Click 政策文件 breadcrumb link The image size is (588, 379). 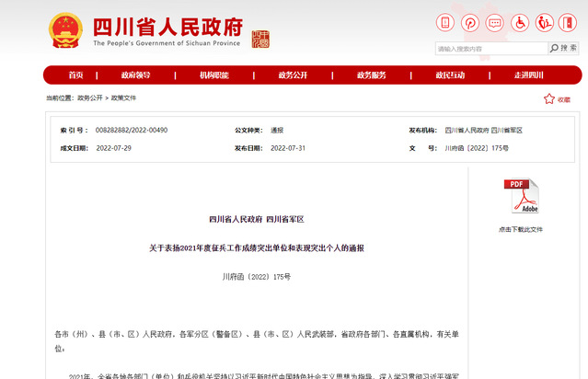123,97
